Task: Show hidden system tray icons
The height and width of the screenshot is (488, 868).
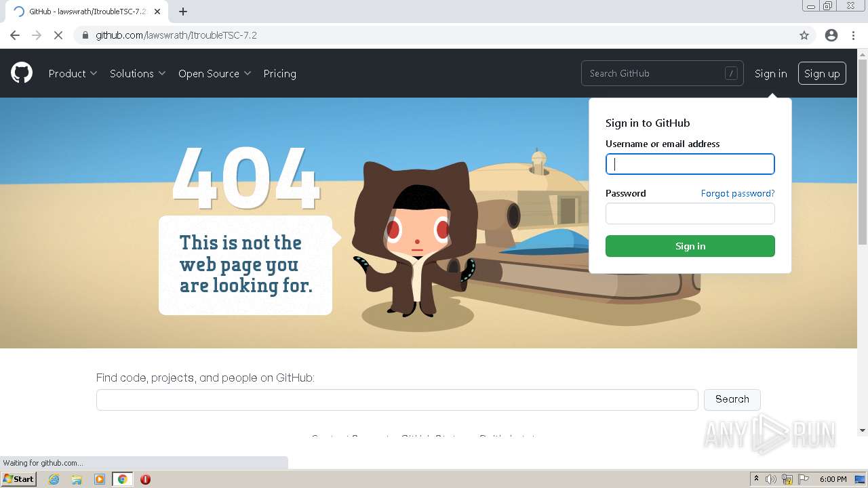Action: [x=757, y=479]
